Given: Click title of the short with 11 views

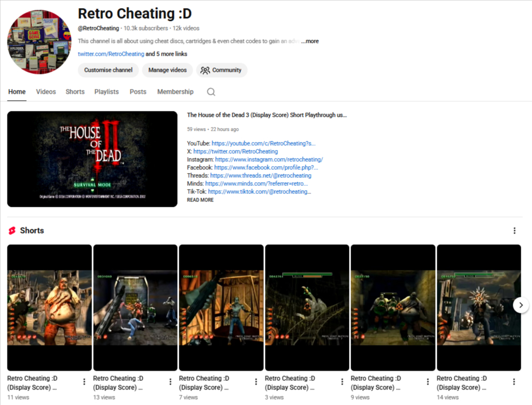Looking at the screenshot, I should coord(32,382).
